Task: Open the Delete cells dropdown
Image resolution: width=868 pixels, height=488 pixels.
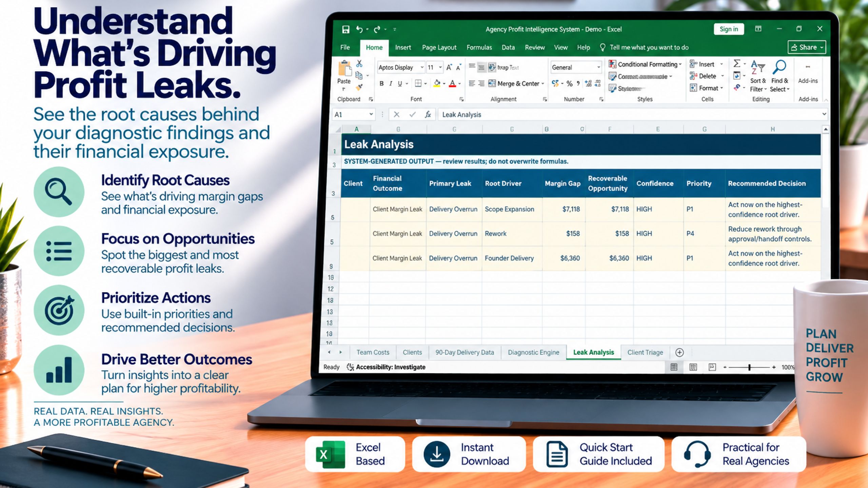Action: [722, 76]
